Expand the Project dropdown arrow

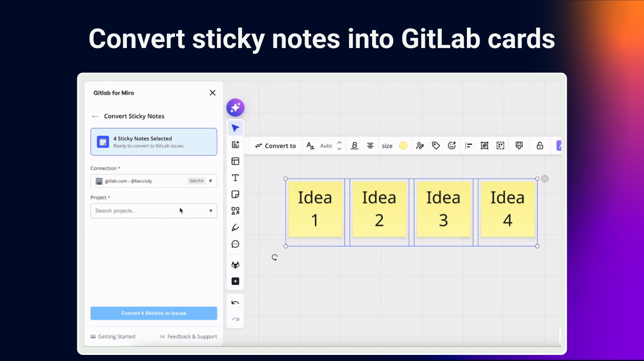point(210,211)
